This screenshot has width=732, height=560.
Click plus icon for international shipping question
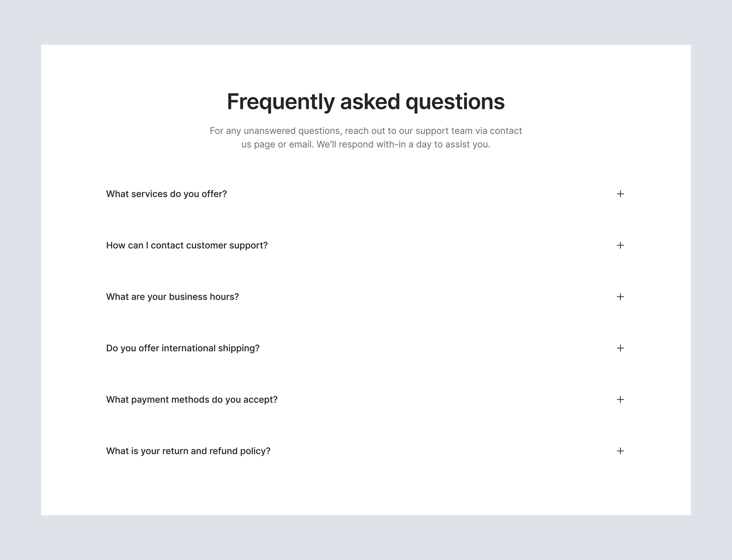click(x=620, y=348)
